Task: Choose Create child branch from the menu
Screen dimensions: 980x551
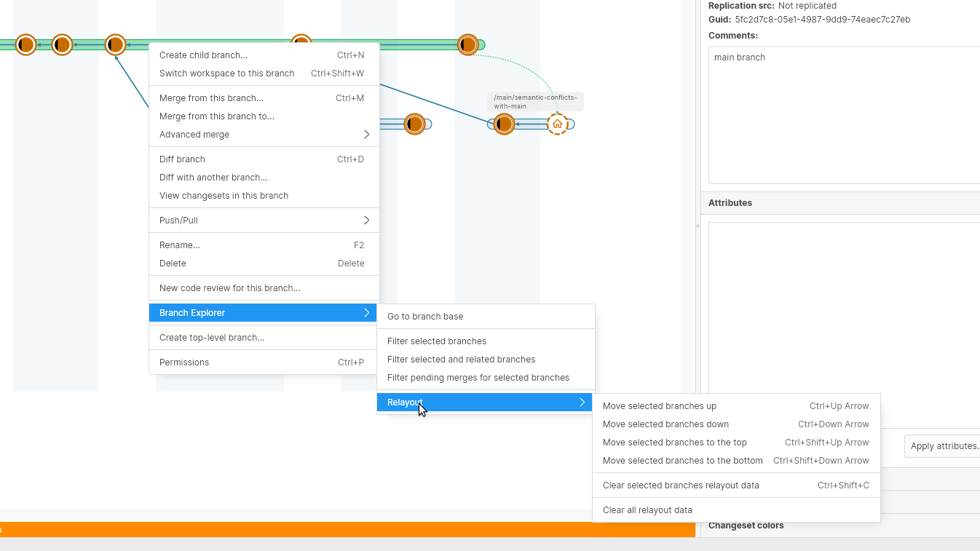Action: click(204, 55)
